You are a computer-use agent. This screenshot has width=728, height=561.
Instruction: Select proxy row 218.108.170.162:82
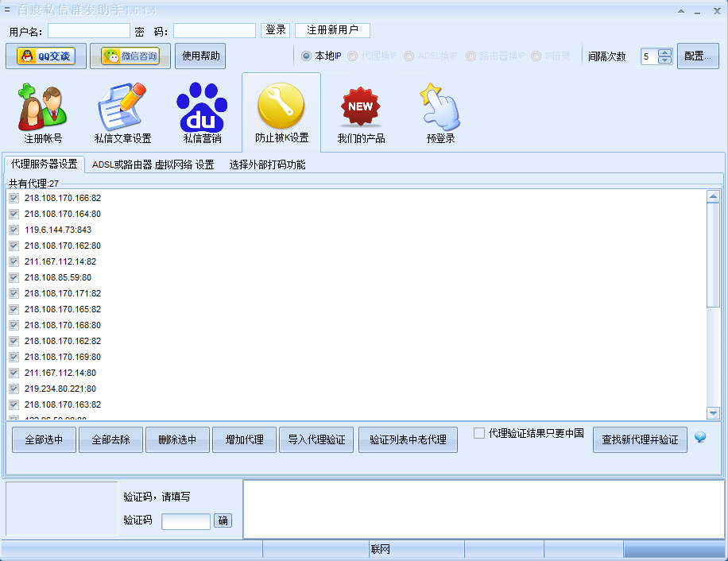(x=63, y=341)
